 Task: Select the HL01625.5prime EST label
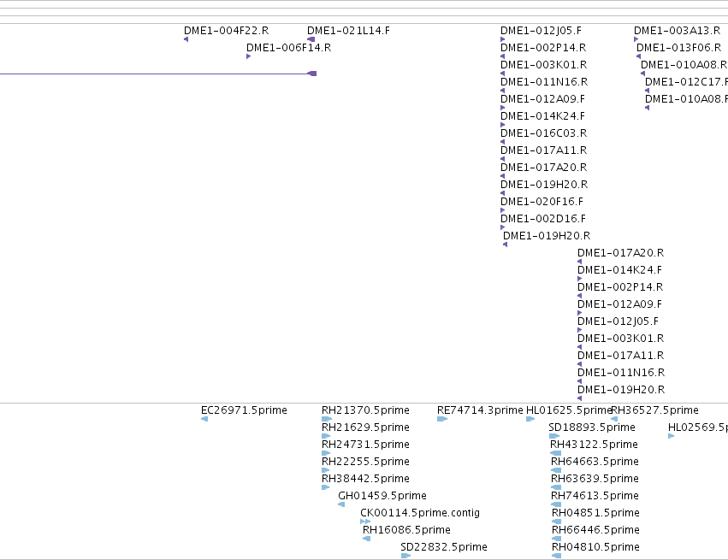(568, 410)
